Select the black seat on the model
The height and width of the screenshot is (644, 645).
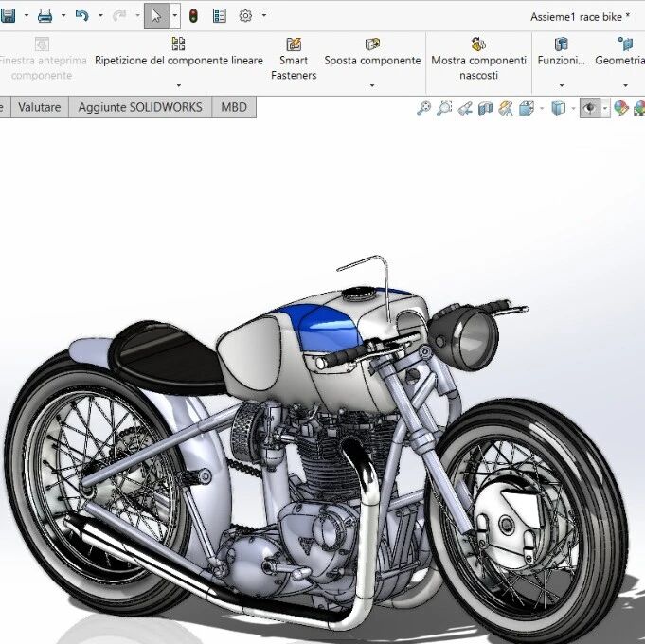click(x=167, y=357)
